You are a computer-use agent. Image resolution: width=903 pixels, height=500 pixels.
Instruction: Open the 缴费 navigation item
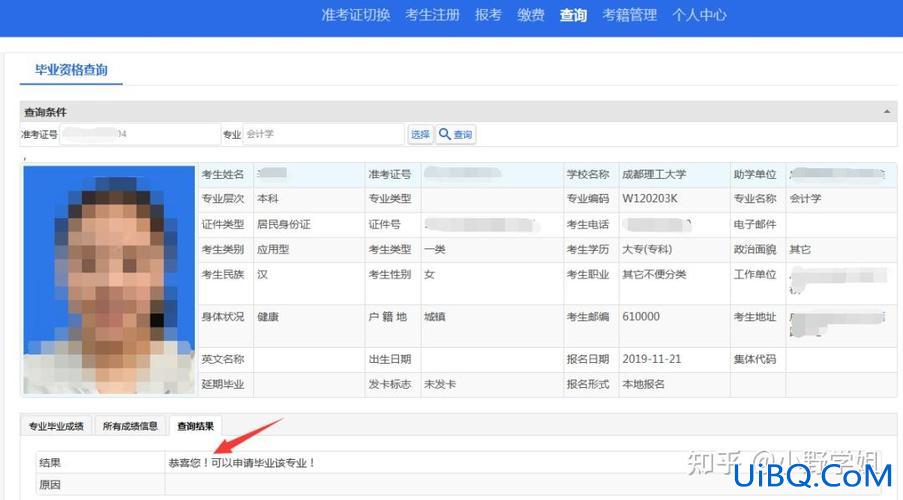coord(530,15)
